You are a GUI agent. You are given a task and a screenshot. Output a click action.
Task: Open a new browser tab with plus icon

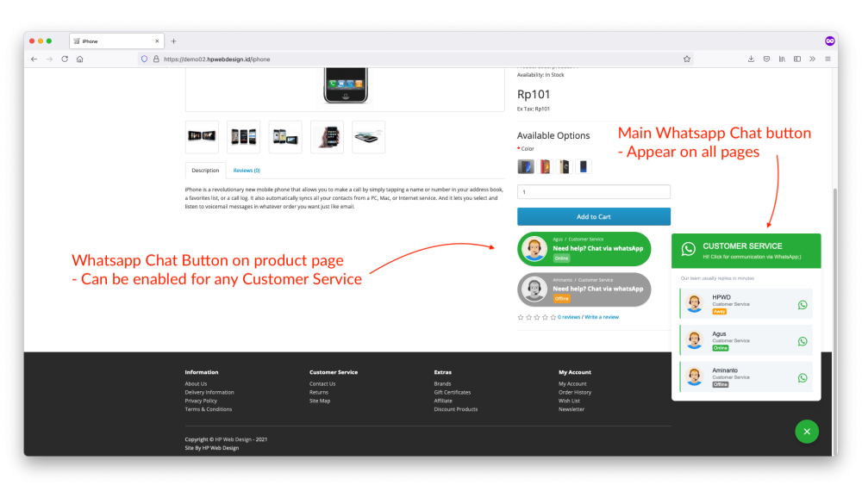(173, 40)
